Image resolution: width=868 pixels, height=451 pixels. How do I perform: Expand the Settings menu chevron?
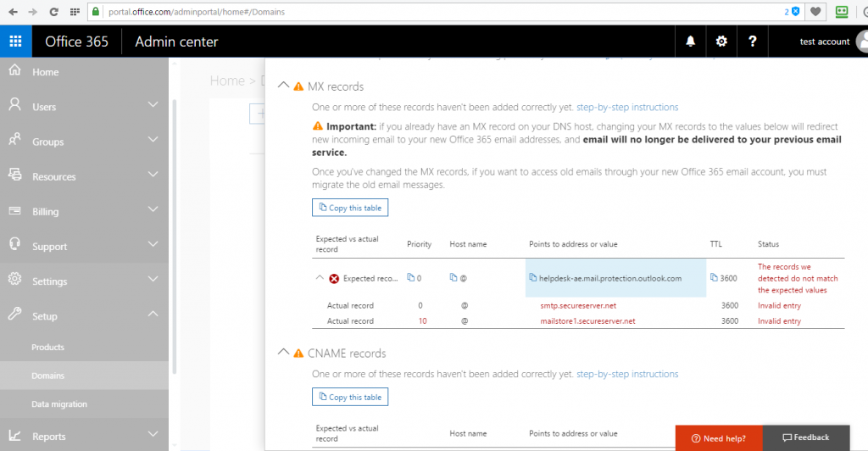(x=153, y=278)
